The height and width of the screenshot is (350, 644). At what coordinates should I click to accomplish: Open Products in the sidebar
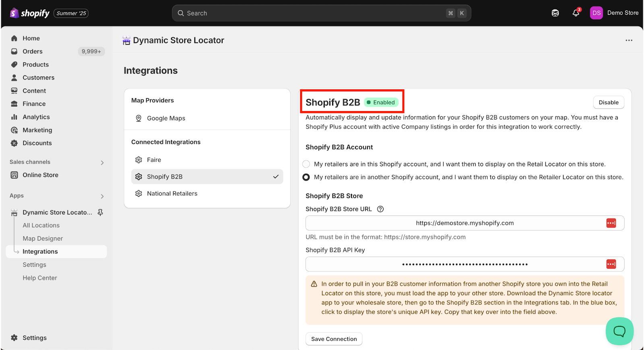point(35,64)
